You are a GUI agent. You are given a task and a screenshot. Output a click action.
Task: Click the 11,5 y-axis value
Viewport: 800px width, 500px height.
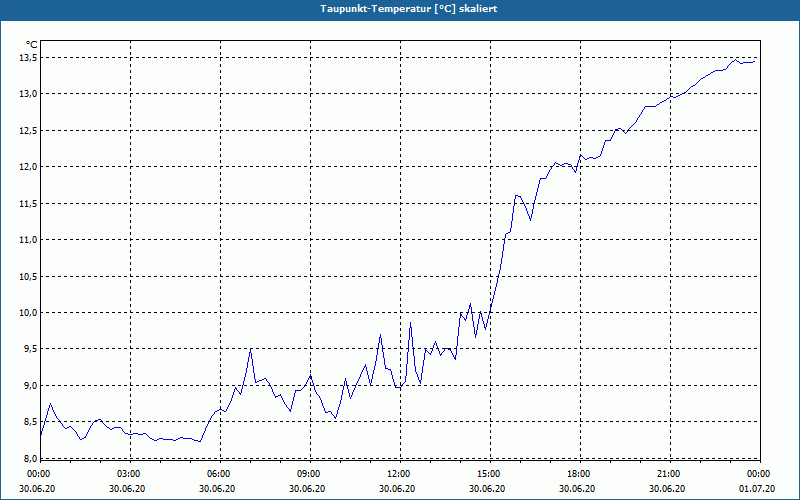(x=29, y=204)
